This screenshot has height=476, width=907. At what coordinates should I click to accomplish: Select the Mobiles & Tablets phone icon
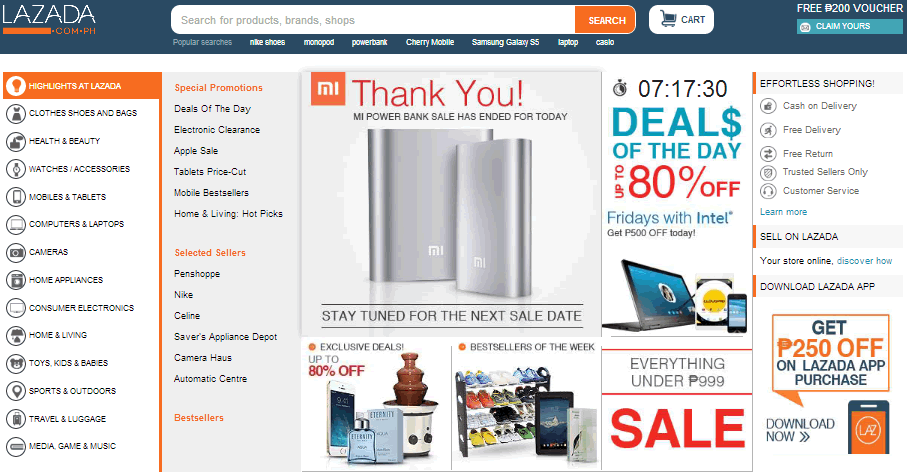(x=16, y=197)
